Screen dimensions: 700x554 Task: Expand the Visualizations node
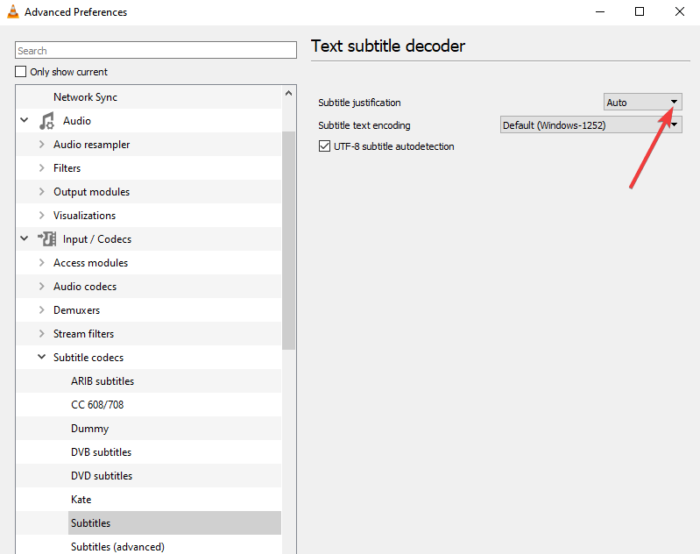coord(42,215)
